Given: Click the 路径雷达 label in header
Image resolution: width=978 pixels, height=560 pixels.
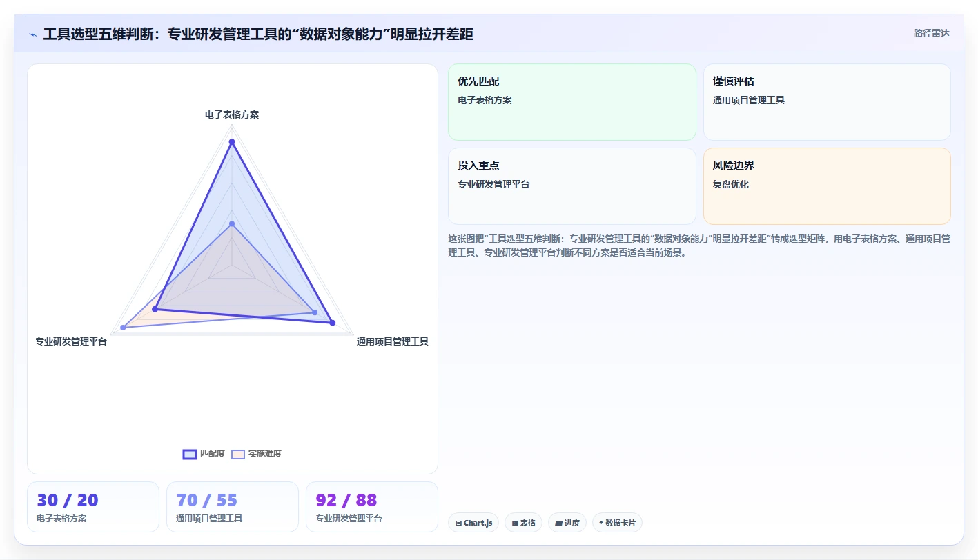Looking at the screenshot, I should pos(931,33).
